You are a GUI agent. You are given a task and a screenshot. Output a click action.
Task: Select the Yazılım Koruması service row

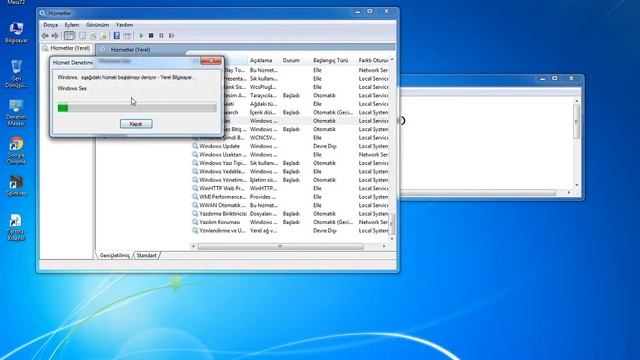tap(290, 222)
